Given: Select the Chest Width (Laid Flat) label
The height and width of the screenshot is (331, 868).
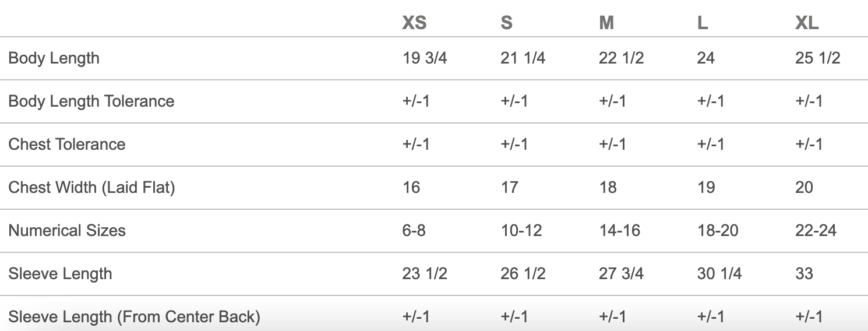Looking at the screenshot, I should tap(91, 188).
